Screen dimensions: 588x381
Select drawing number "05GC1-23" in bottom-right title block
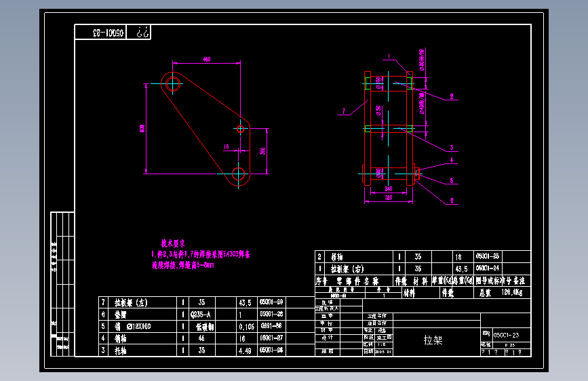pos(506,335)
